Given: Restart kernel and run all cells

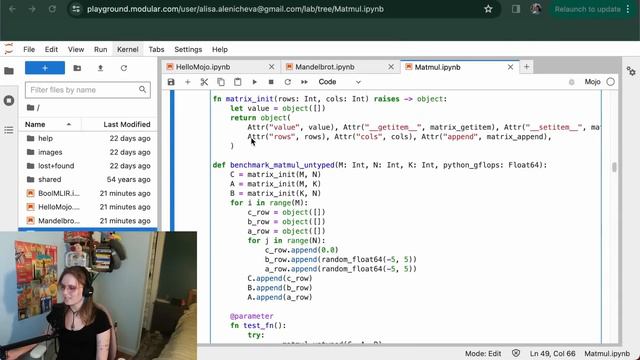Looking at the screenshot, I should point(304,82).
